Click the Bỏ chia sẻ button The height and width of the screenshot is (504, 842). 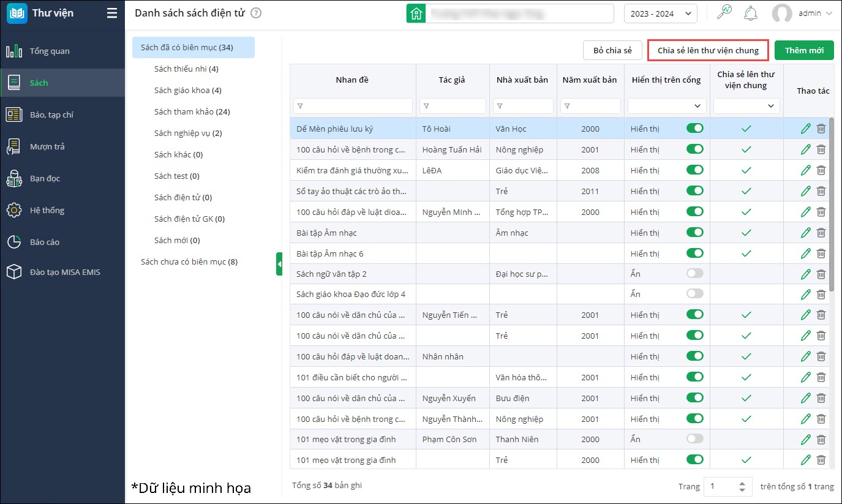click(x=612, y=50)
